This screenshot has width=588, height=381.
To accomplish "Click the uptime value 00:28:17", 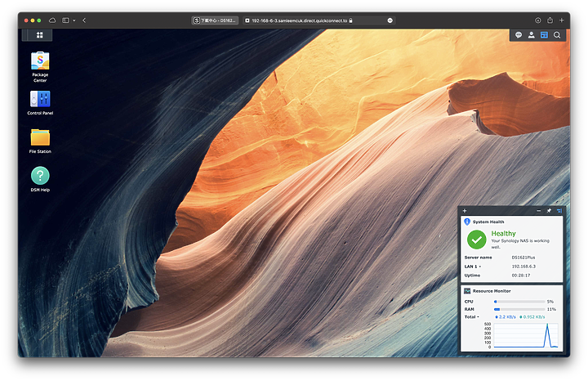I will 521,276.
